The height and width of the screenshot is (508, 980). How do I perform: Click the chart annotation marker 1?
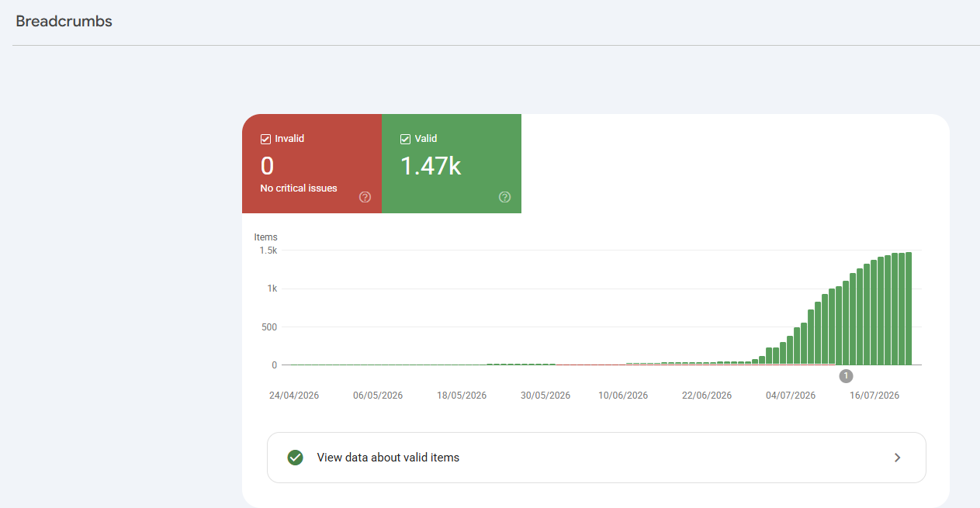[846, 376]
